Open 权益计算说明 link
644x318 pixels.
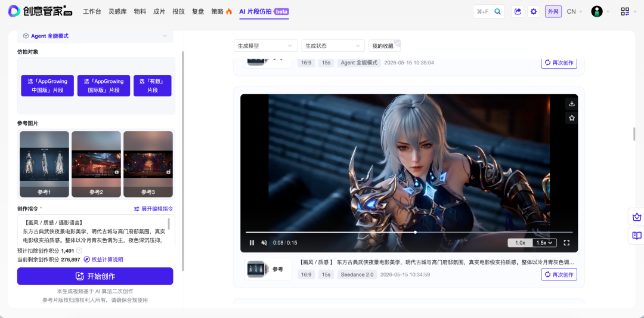tap(104, 260)
